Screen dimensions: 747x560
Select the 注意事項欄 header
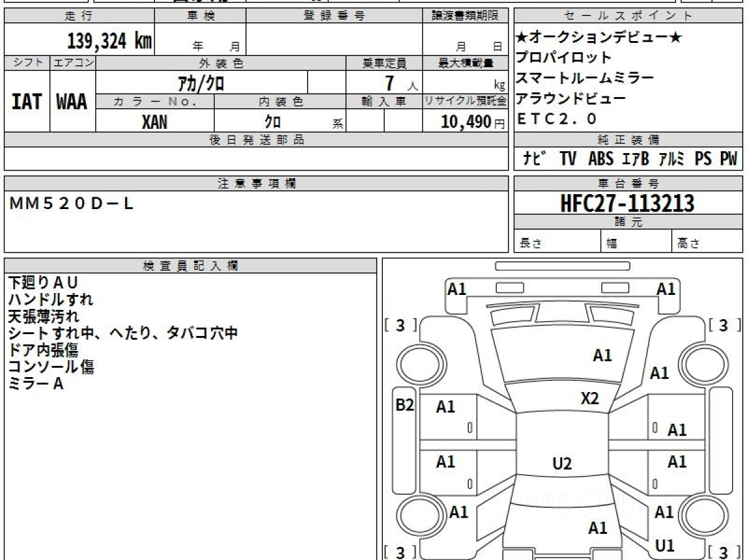(x=256, y=183)
